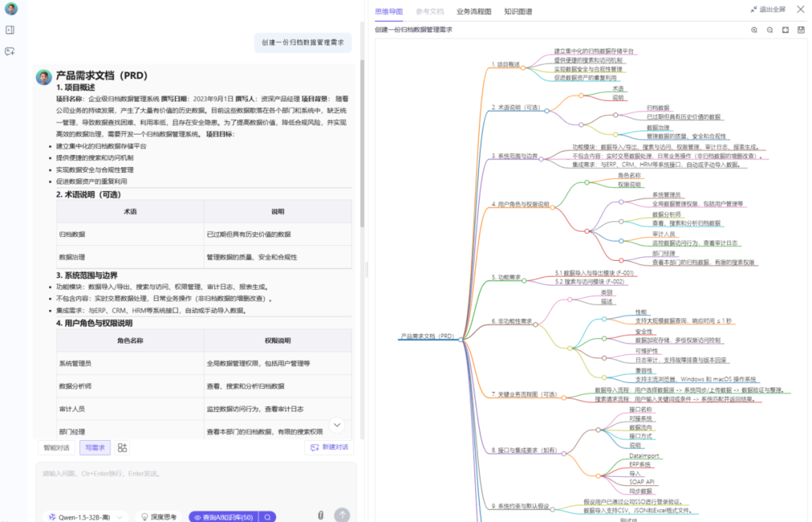Image resolution: width=812 pixels, height=522 pixels.
Task: Click the send arrow button
Action: pyautogui.click(x=342, y=514)
